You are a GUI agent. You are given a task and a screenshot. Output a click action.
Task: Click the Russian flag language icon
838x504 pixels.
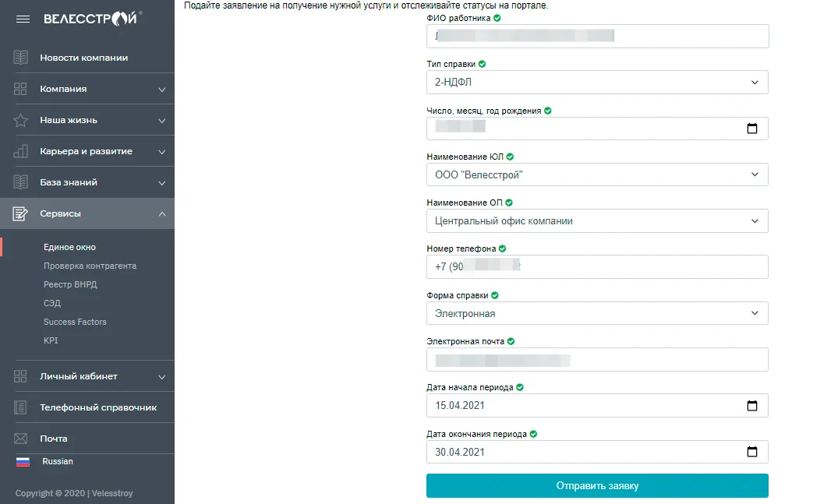click(23, 462)
